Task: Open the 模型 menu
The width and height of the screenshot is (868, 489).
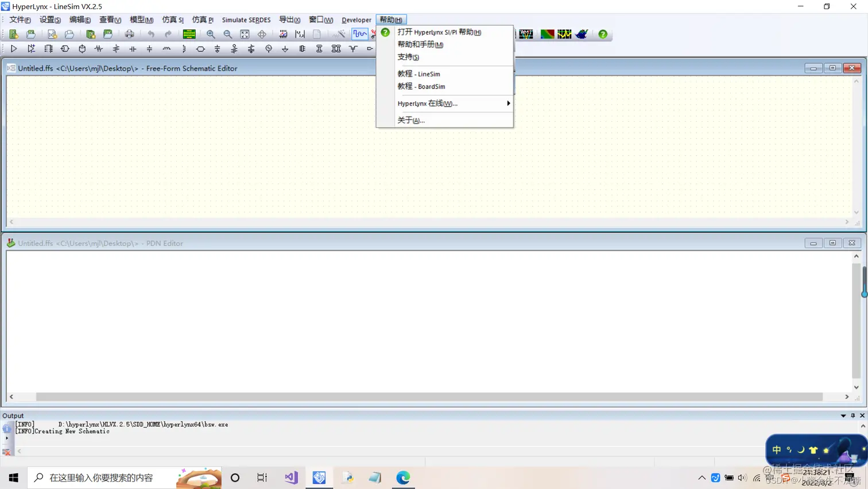Action: coord(141,20)
